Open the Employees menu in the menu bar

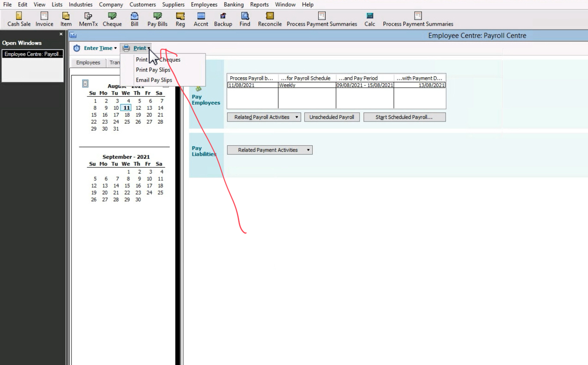tap(204, 4)
